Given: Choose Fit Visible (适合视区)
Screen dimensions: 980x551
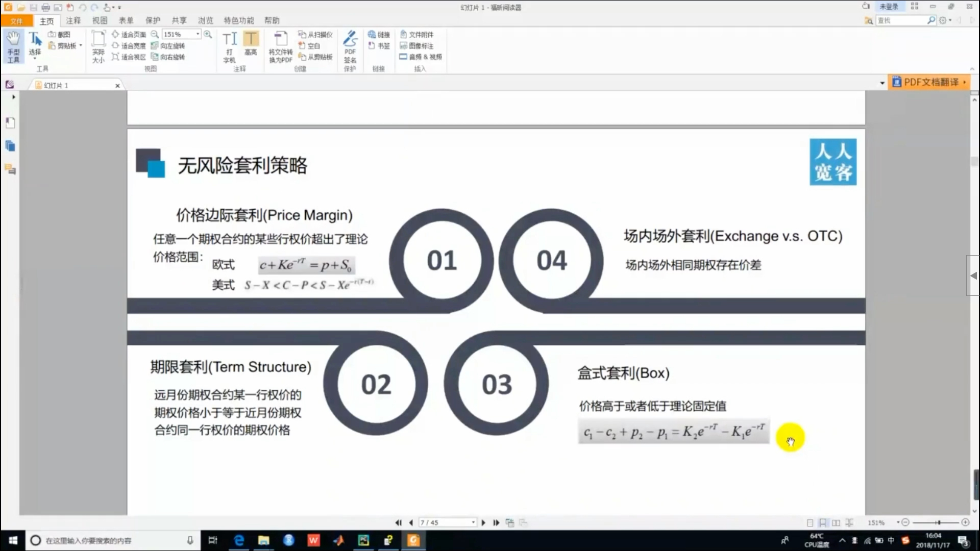Looking at the screenshot, I should [x=129, y=57].
